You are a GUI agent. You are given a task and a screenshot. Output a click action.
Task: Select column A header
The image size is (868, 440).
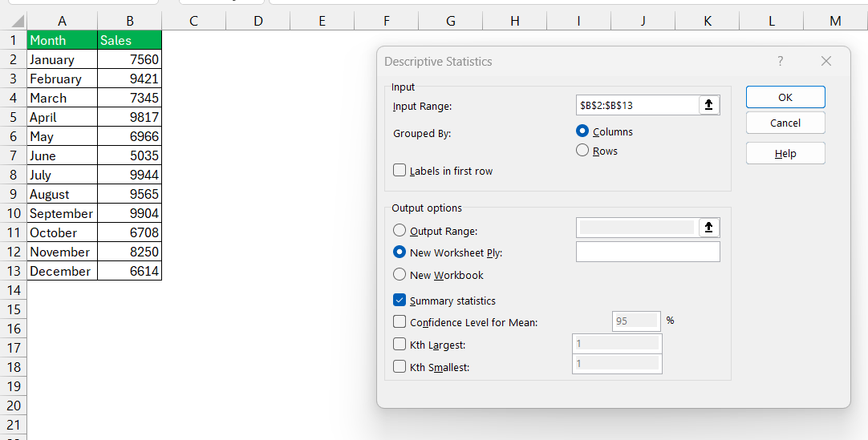[x=62, y=21]
